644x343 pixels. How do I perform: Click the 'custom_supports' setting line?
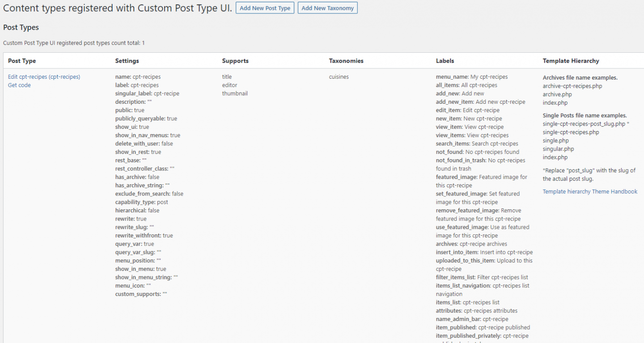141,294
